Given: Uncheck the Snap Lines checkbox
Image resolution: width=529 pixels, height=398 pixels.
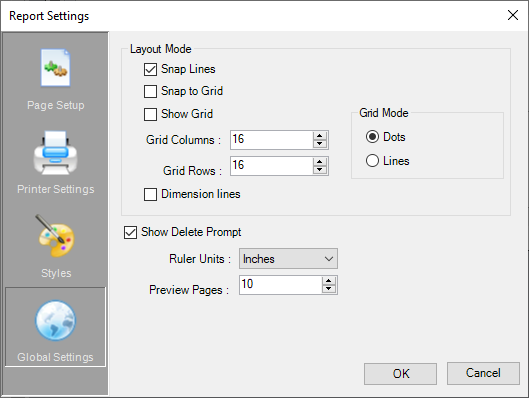Looking at the screenshot, I should coord(150,69).
